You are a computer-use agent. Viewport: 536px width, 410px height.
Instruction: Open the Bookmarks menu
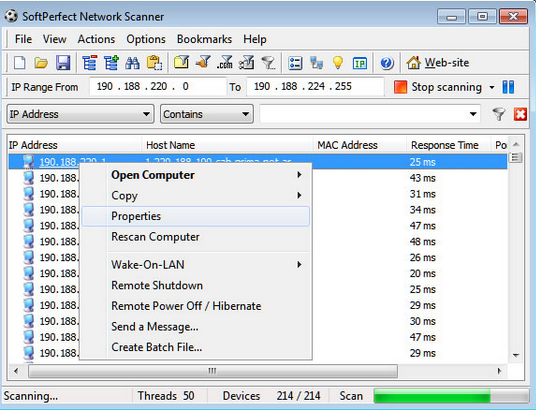(x=204, y=39)
